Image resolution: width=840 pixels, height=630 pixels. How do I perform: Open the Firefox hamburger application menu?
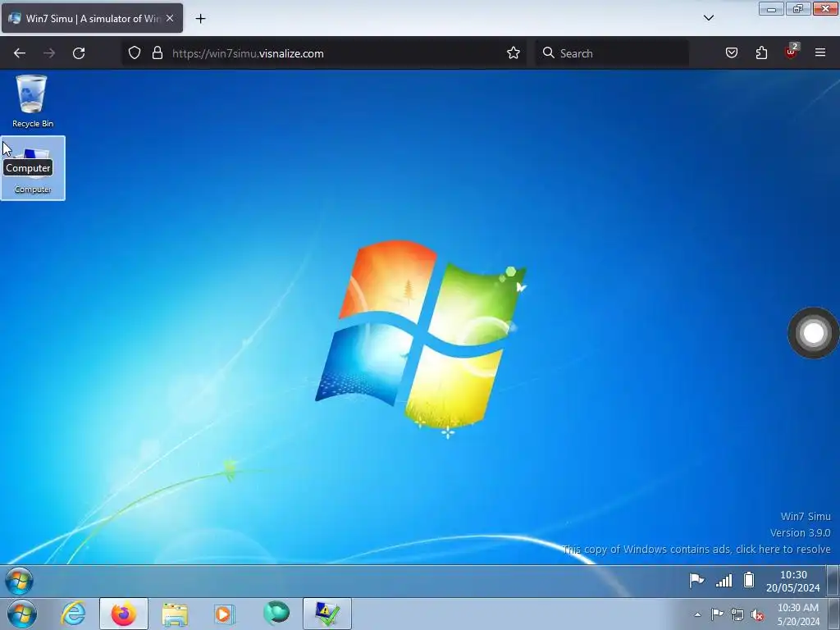point(820,53)
